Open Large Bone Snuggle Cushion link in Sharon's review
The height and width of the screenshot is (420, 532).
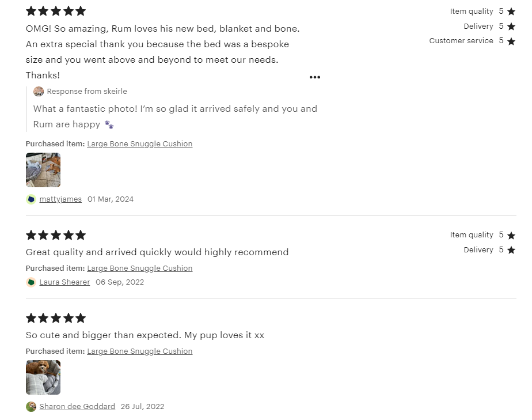(x=140, y=351)
